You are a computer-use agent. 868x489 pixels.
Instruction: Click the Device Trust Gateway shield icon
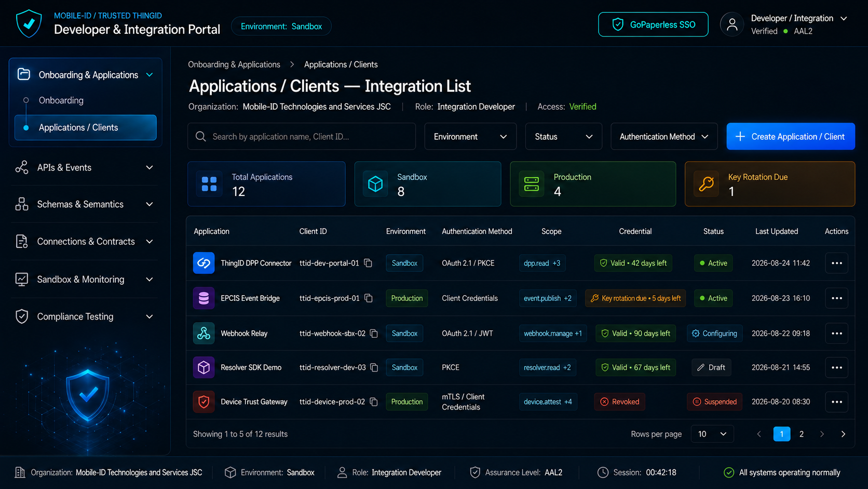204,402
